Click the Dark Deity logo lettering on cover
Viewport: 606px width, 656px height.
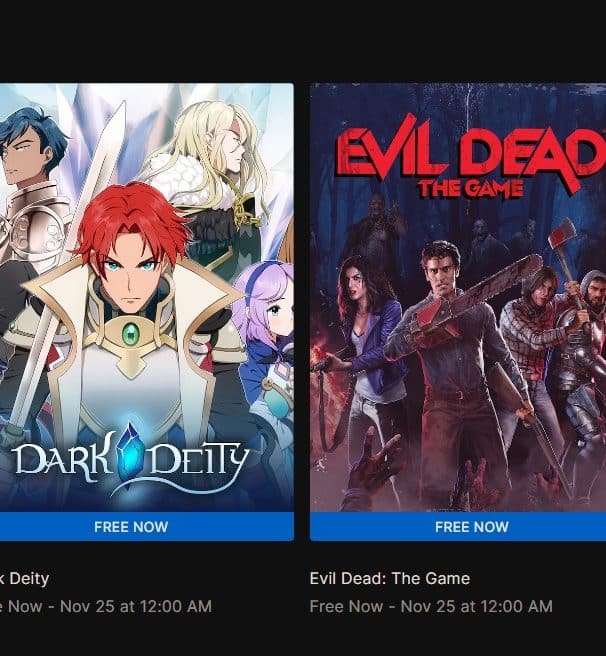[132, 459]
